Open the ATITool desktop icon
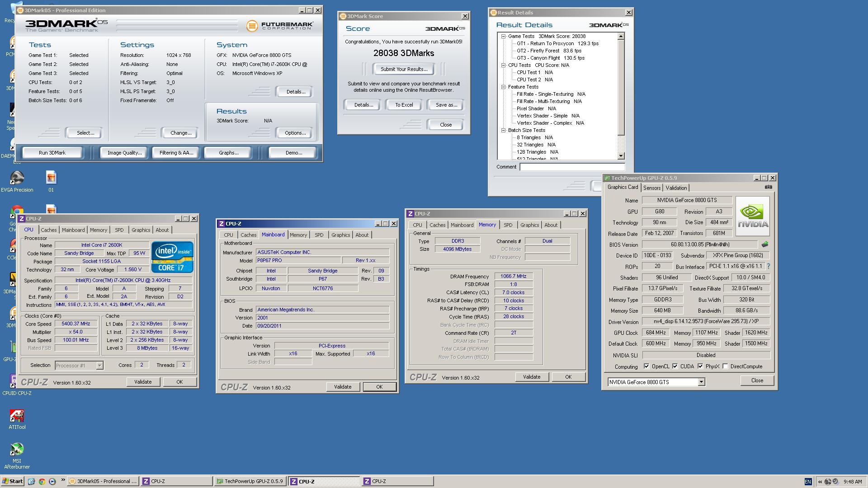 (17, 419)
